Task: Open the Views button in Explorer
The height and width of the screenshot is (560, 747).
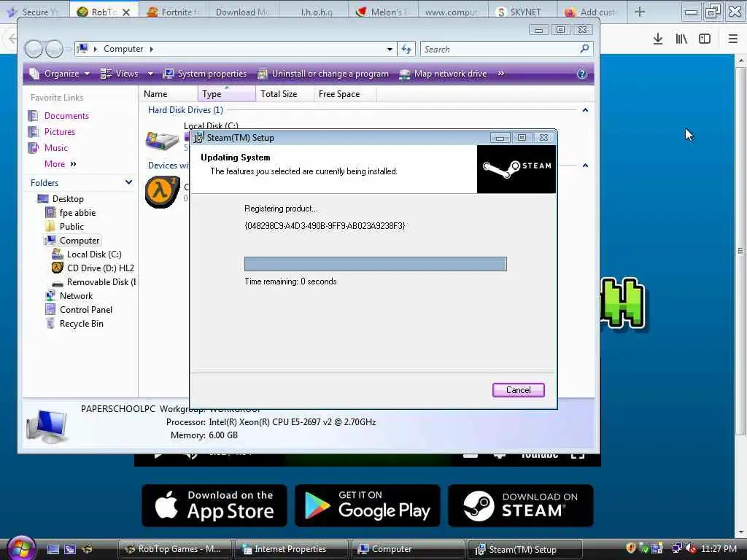Action: tap(120, 74)
